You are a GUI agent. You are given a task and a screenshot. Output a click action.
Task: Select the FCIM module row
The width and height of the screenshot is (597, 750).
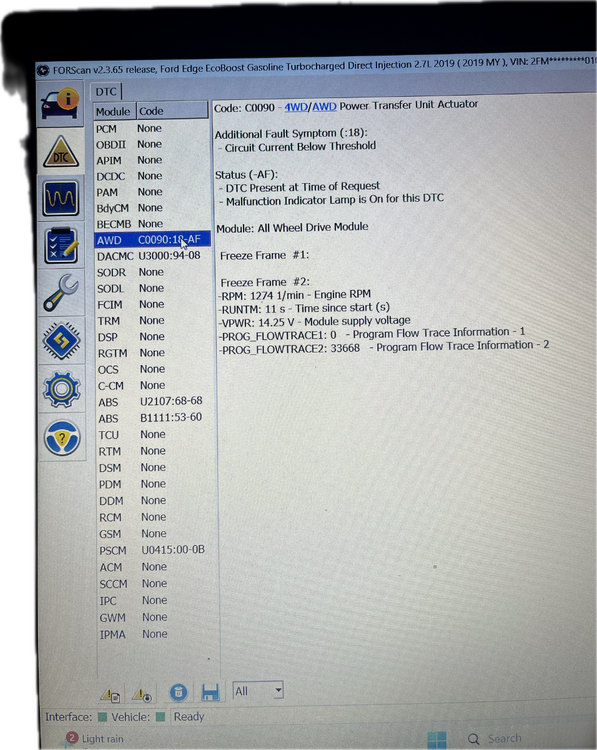coord(153,304)
